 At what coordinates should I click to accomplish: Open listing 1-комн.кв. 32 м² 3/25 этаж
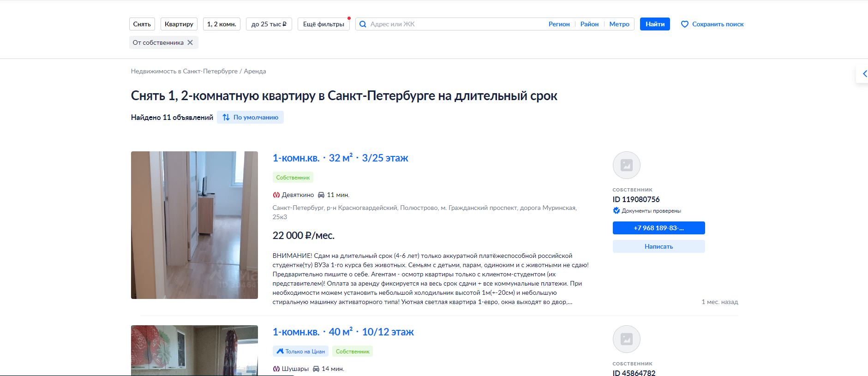point(340,158)
